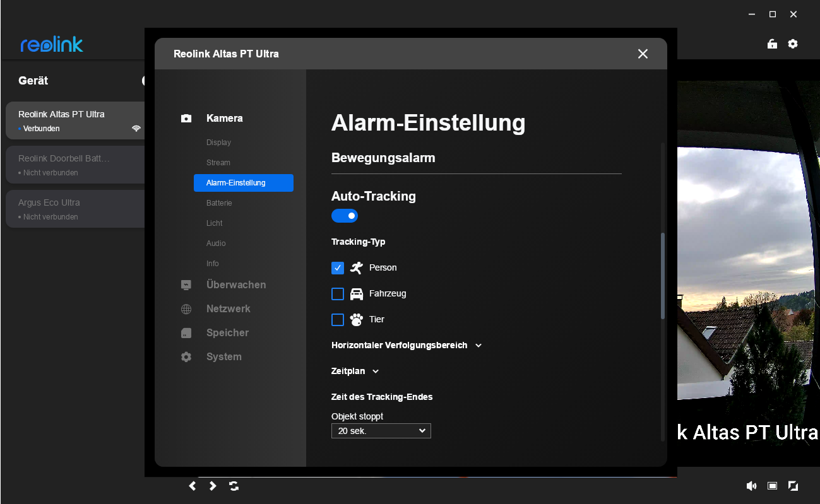Click the lock icon in top bar

click(x=771, y=44)
